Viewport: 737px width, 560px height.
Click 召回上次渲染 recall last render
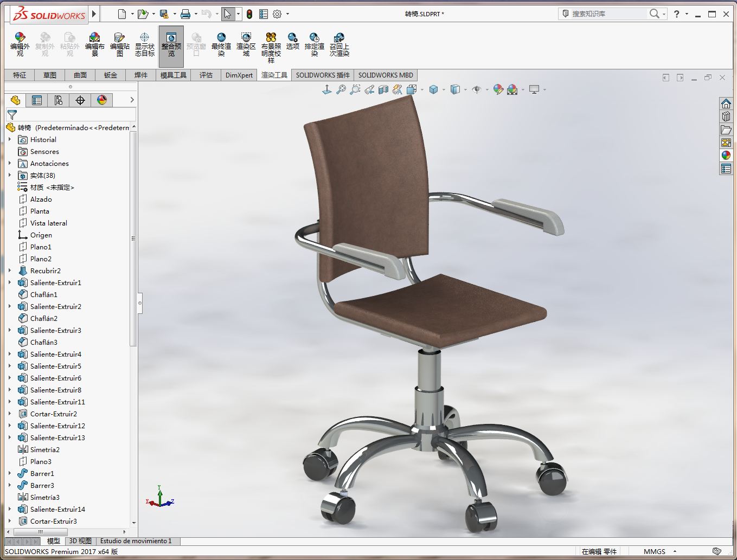tap(339, 44)
